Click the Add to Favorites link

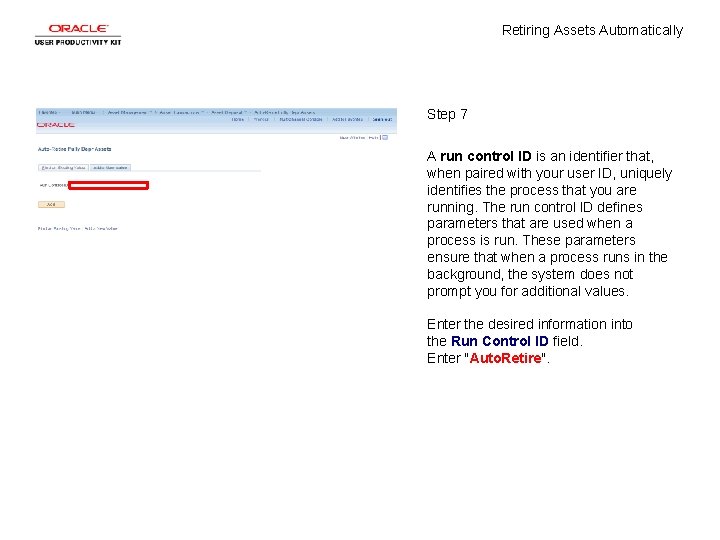[348, 119]
